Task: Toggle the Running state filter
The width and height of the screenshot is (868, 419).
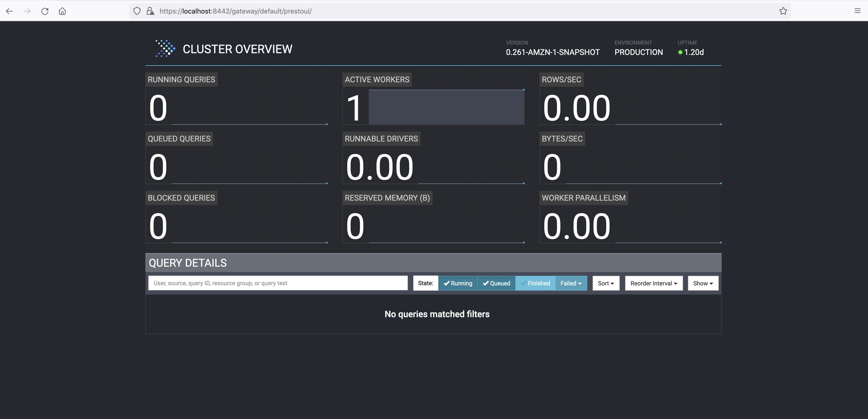Action: point(458,283)
